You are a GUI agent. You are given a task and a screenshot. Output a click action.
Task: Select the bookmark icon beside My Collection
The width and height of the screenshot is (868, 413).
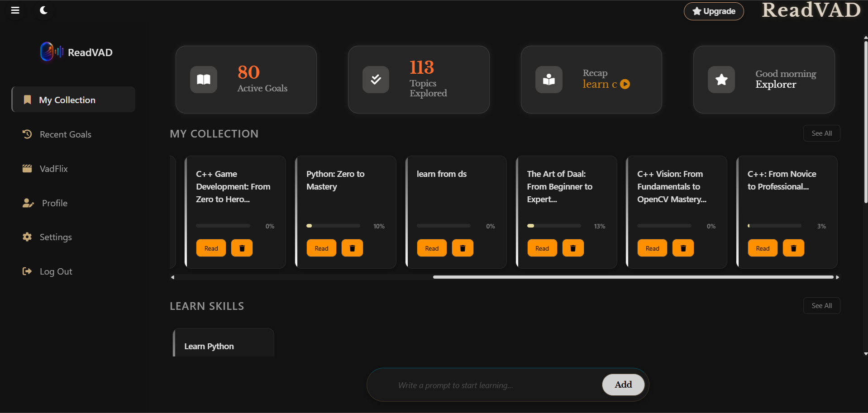[27, 100]
